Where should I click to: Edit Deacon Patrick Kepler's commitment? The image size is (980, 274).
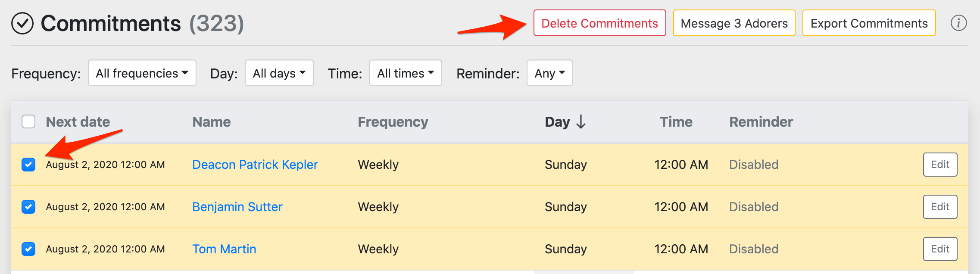point(940,165)
